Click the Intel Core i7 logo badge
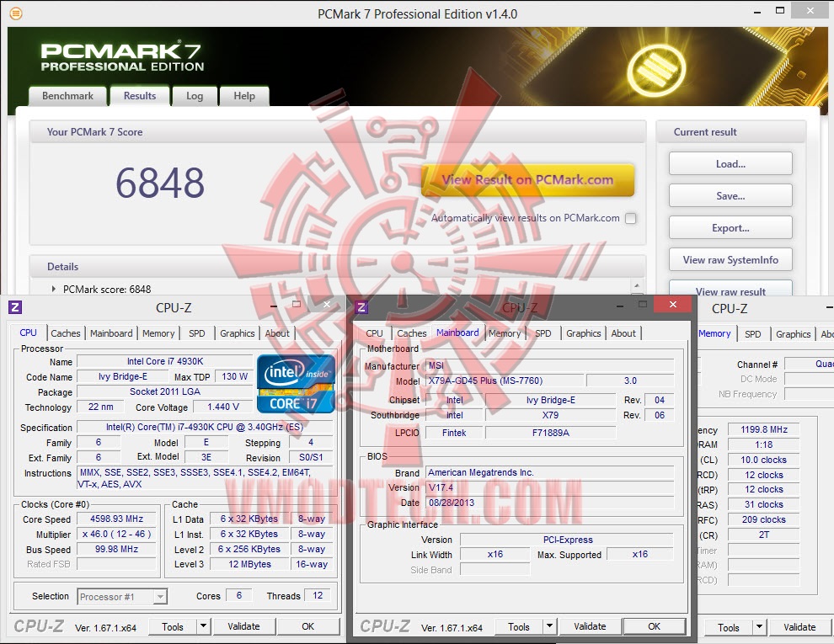The width and height of the screenshot is (834, 644). (x=296, y=384)
